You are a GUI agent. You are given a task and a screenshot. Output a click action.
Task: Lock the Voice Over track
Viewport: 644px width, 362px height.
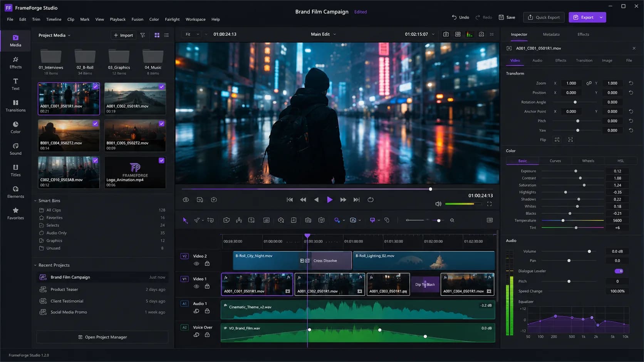pyautogui.click(x=207, y=335)
